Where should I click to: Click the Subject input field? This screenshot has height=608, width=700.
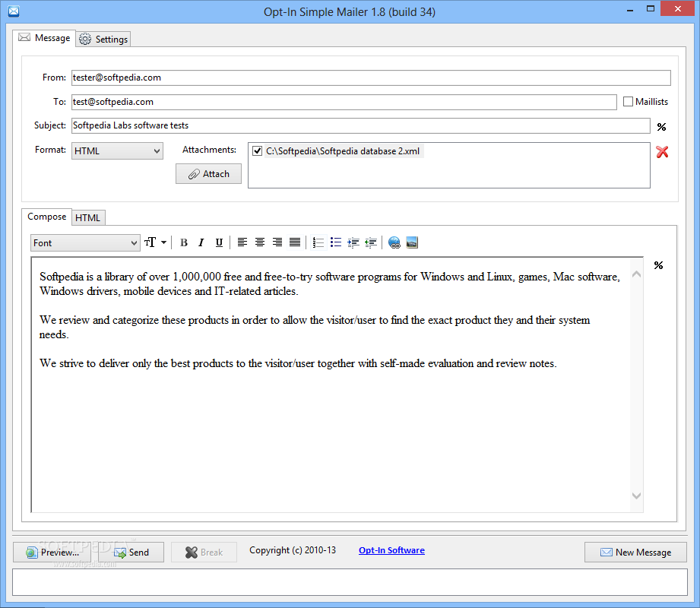(x=361, y=125)
